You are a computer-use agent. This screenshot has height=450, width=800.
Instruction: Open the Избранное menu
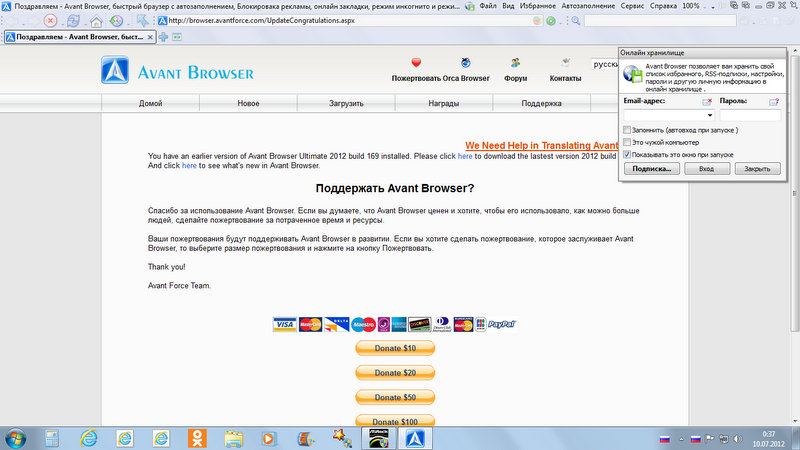[x=538, y=6]
